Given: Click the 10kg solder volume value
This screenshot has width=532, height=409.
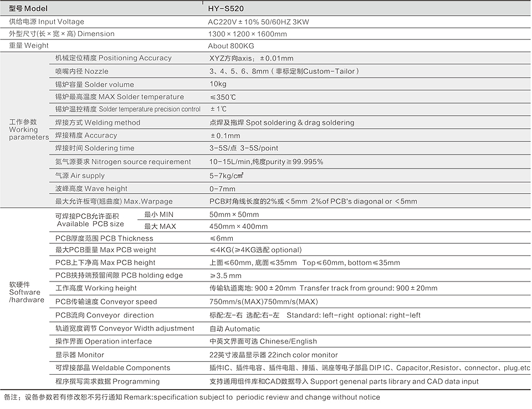Looking at the screenshot, I should (218, 84).
